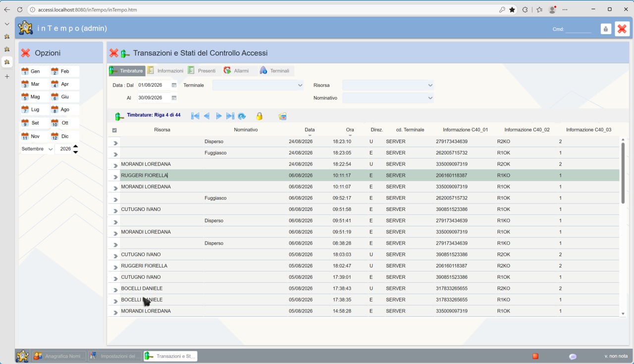
Task: Go to previous Timbrature record
Action: pos(207,116)
